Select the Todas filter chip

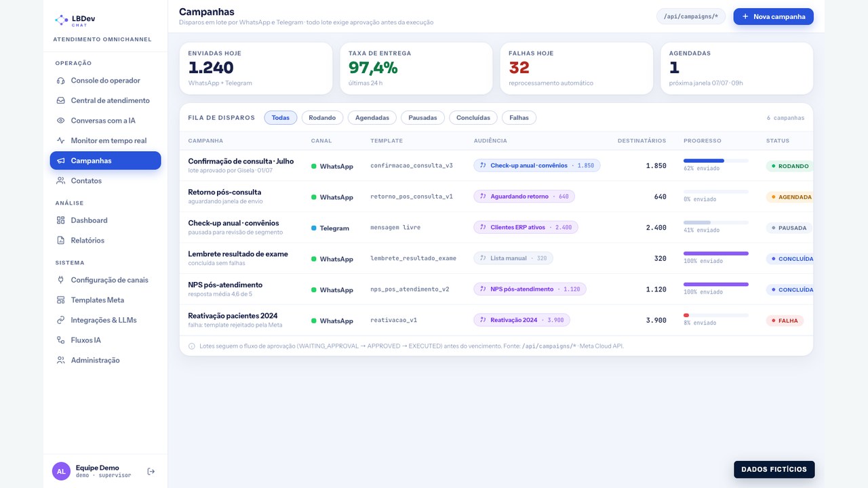click(281, 117)
